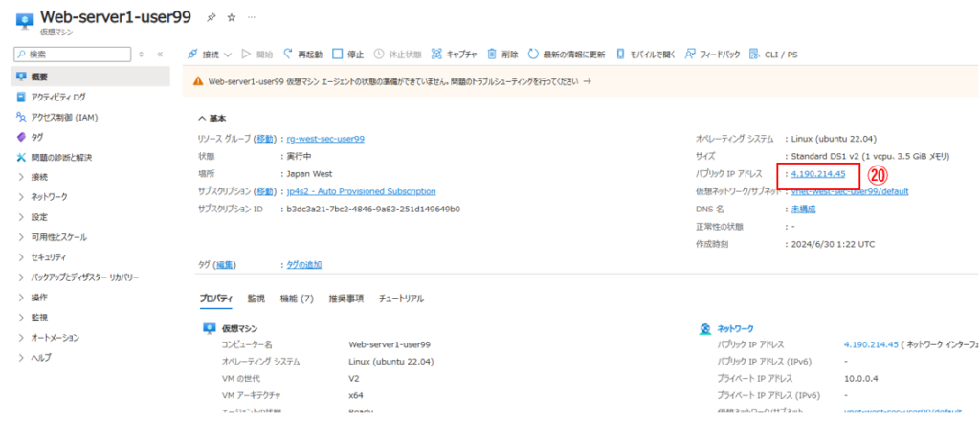Switch to the 推奨事項 tab
980x443 pixels.
pyautogui.click(x=346, y=299)
